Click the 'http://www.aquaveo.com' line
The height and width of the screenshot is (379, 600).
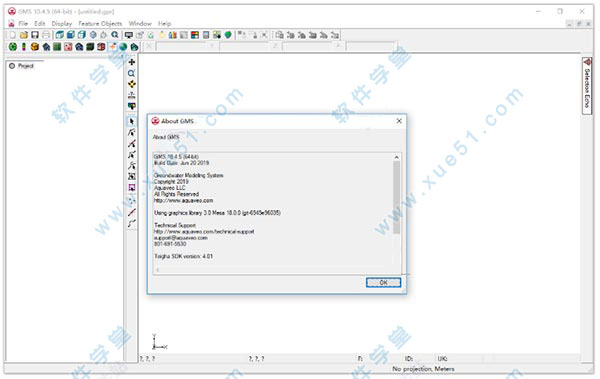(183, 201)
